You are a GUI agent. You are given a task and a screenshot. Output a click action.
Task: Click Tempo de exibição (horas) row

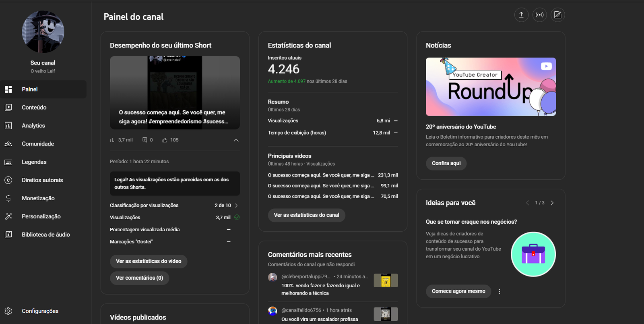coord(333,133)
